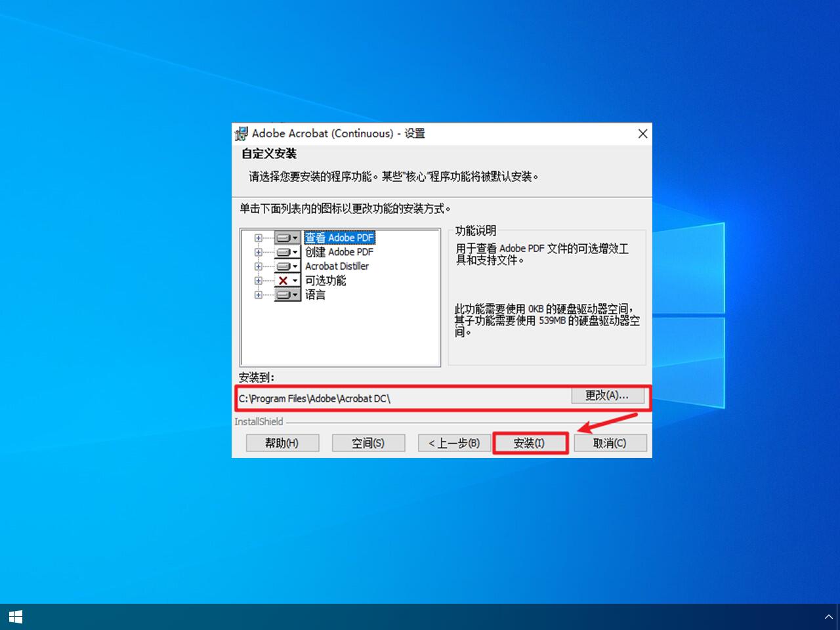Screen dimensions: 840x630
Task: Open the Windows Start menu
Action: (16, 617)
